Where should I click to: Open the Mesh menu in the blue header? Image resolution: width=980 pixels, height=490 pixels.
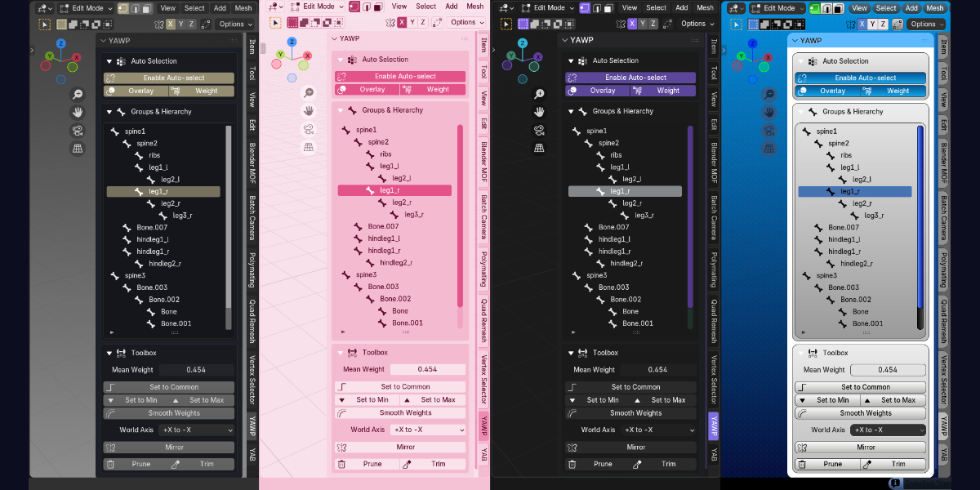click(x=935, y=8)
